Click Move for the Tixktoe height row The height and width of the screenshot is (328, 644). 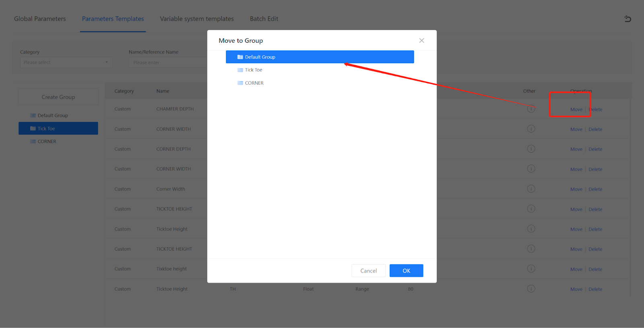[576, 270]
